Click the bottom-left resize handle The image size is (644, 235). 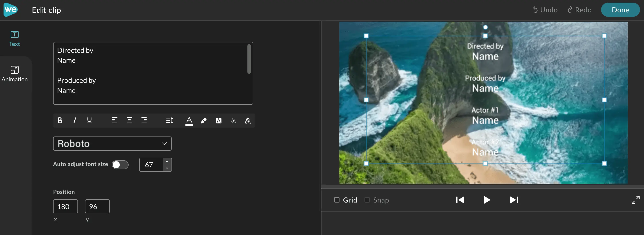(366, 163)
